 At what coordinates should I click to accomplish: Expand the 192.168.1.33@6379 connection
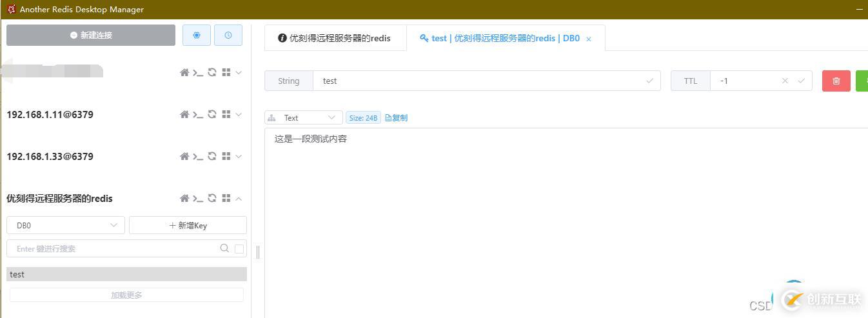coord(239,156)
